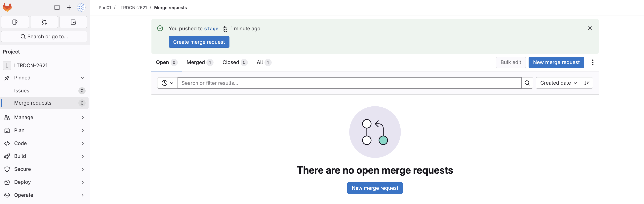Image resolution: width=644 pixels, height=204 pixels.
Task: Collapse the Pinned section
Action: (x=83, y=78)
